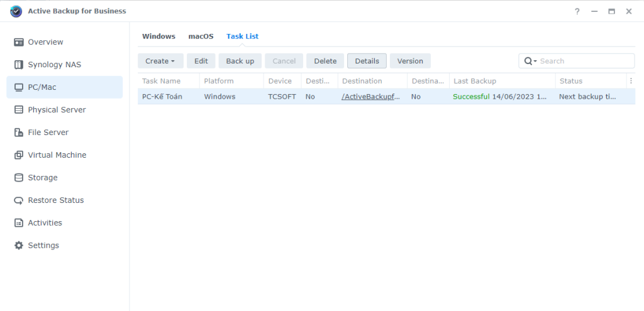
Task: Sort by Task Name column header
Action: point(162,81)
